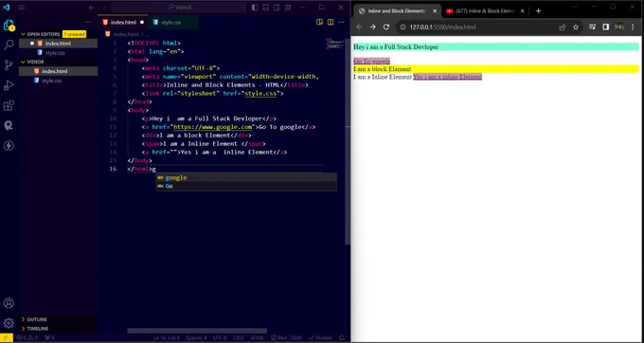Bookmark this page with the star
Viewport: 644px width, 343px height.
[576, 27]
